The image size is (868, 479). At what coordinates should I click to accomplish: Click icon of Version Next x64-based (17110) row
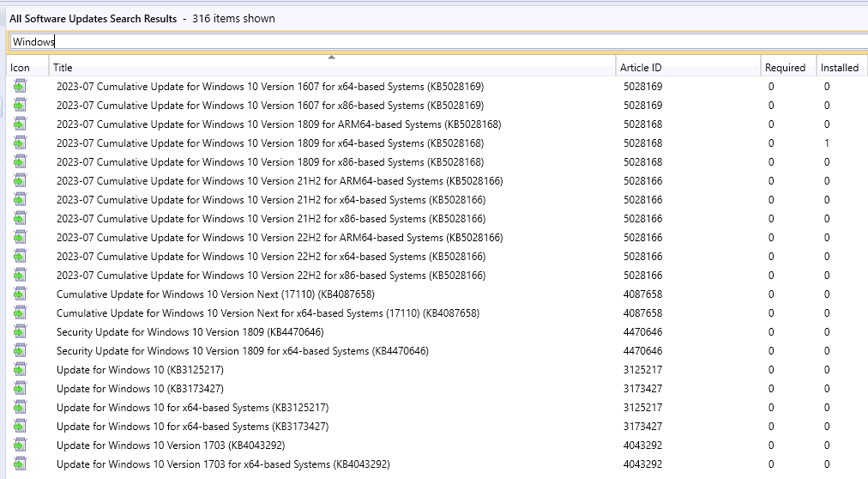tap(20, 312)
